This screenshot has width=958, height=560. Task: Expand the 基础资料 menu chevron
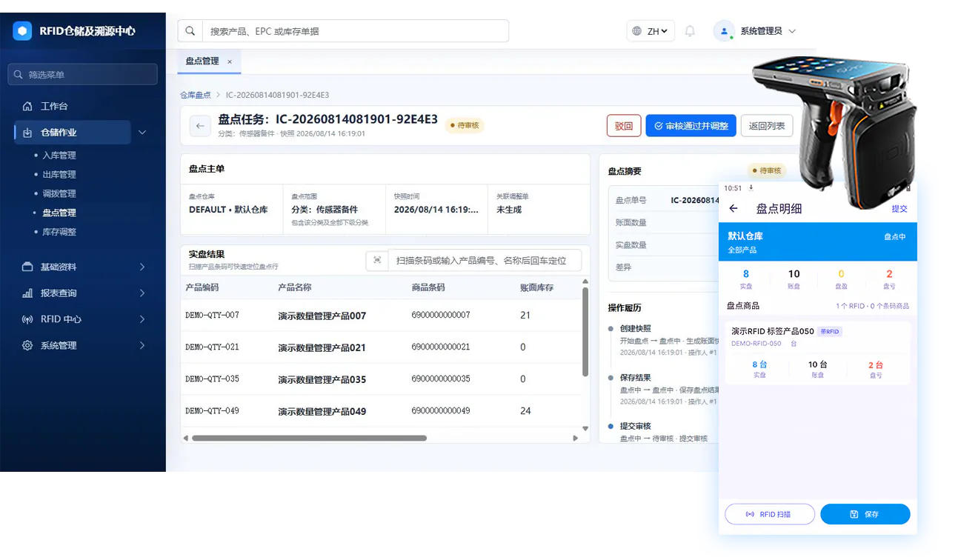point(142,267)
